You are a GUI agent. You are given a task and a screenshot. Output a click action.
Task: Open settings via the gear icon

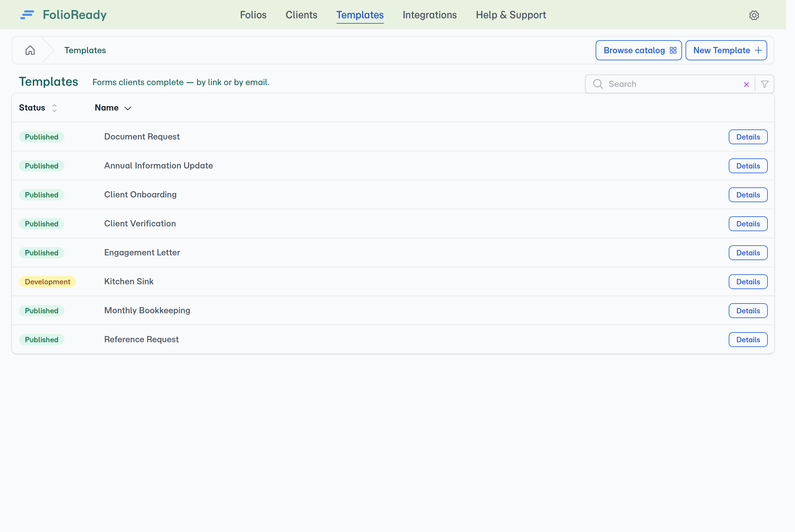click(754, 15)
